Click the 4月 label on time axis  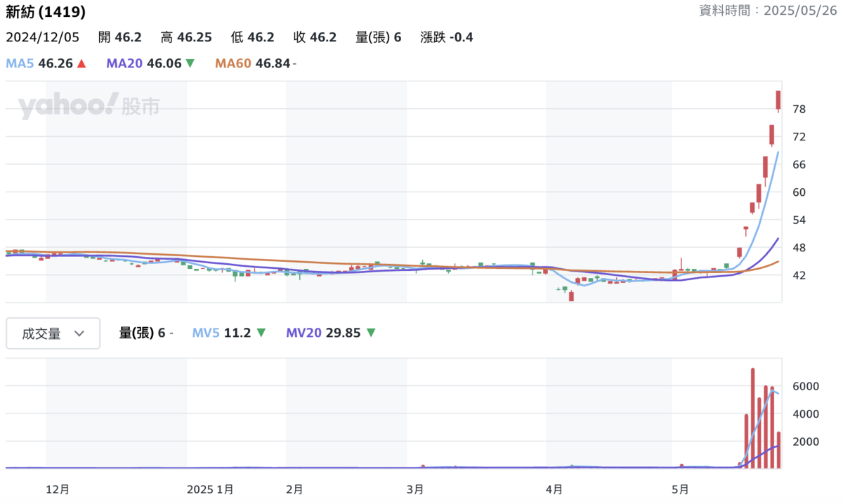(x=554, y=489)
